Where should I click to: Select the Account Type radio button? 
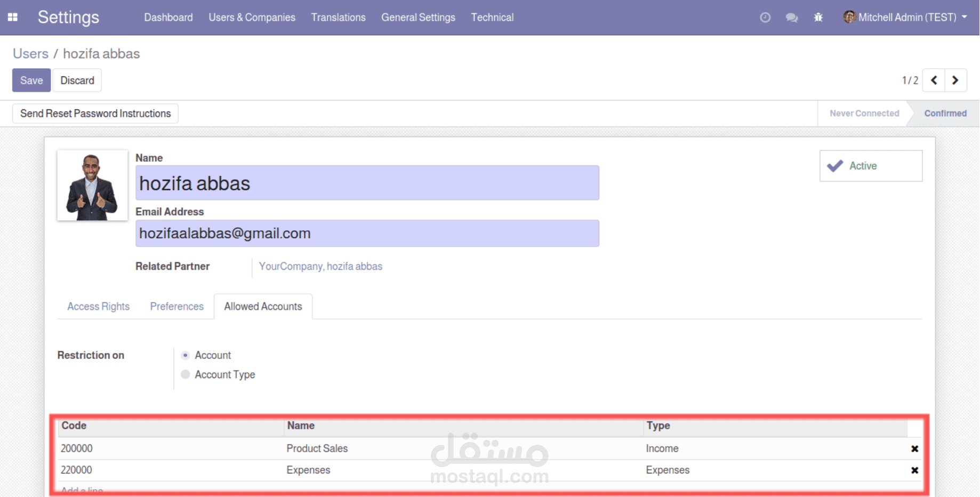click(x=186, y=374)
